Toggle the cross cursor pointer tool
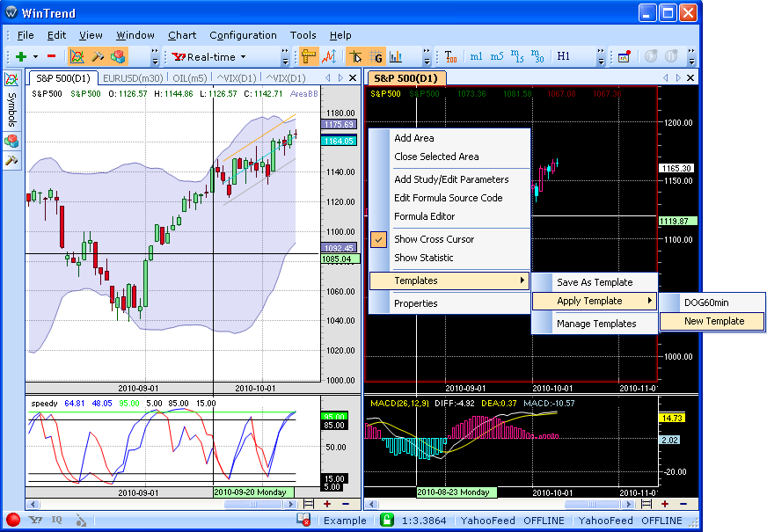 (x=355, y=57)
